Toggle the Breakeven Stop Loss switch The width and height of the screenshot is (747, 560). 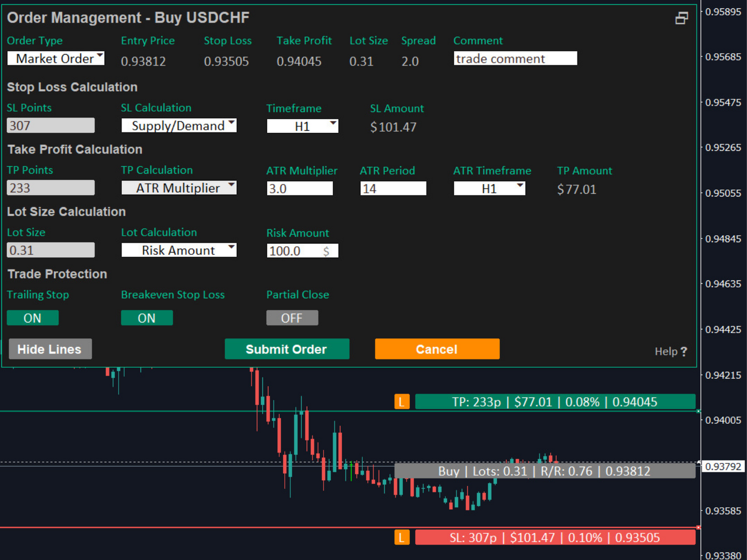[147, 318]
